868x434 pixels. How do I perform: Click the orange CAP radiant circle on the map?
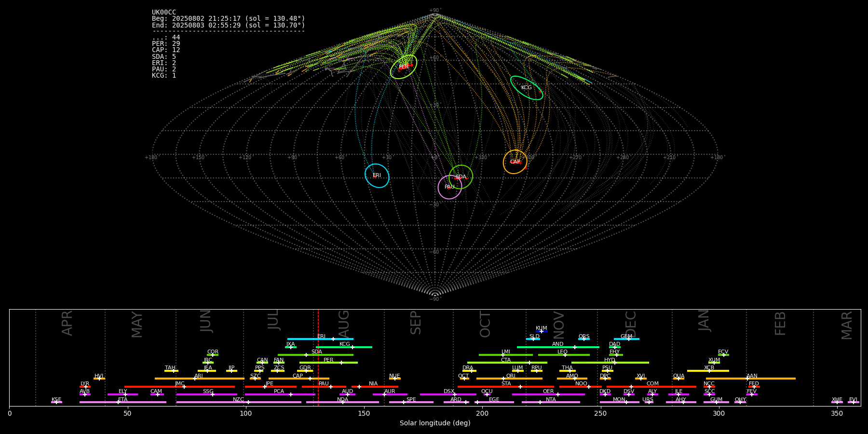[x=515, y=162]
